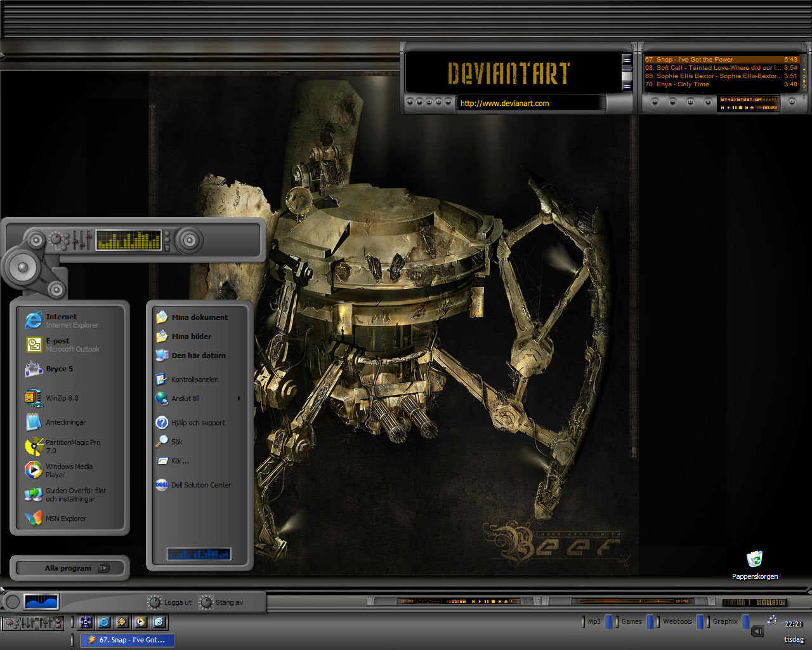
Task: Expand Webtools toolbar blue handle
Action: coord(700,622)
